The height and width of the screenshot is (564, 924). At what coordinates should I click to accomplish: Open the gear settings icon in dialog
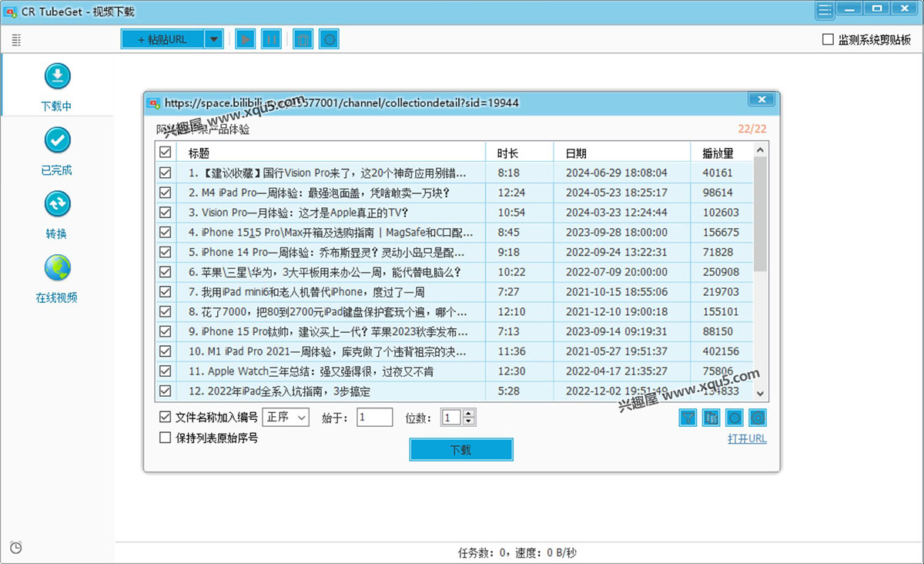point(758,418)
